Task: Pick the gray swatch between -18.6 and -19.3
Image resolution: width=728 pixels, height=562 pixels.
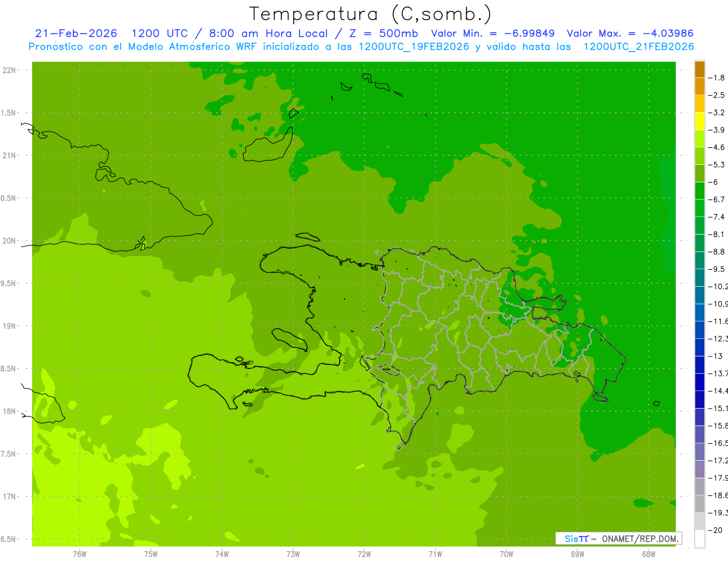Action: 700,504
